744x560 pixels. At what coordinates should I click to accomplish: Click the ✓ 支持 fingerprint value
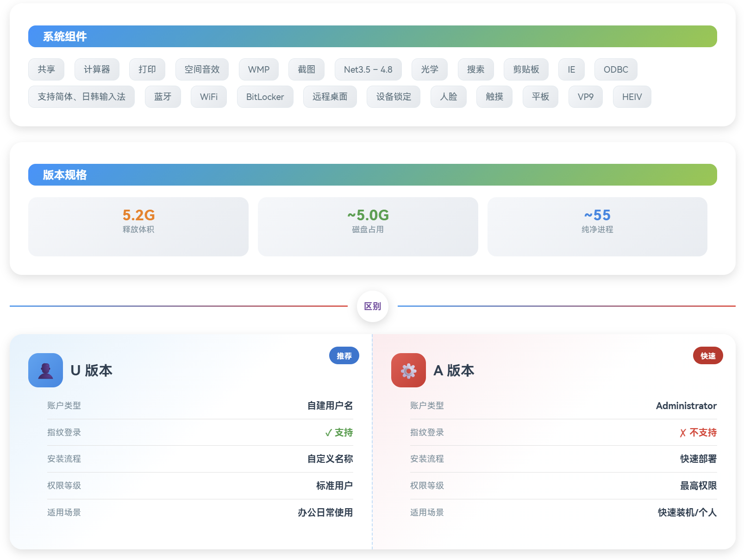[339, 432]
